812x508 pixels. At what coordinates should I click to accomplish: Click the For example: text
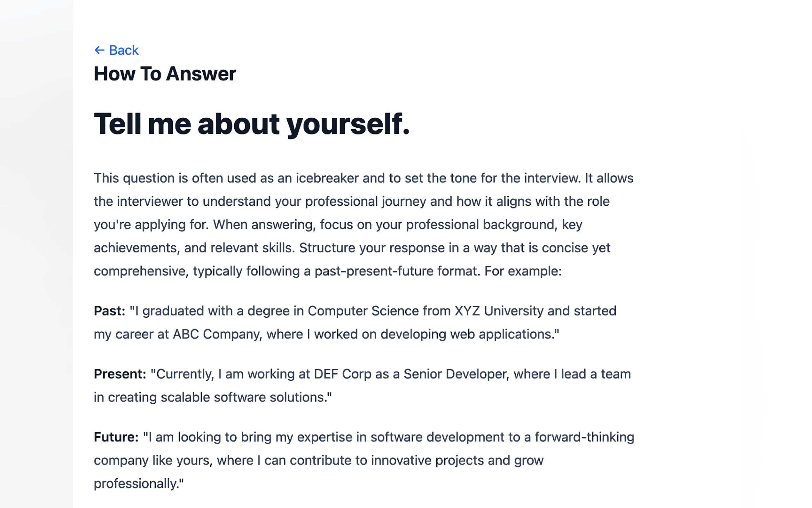tap(523, 271)
